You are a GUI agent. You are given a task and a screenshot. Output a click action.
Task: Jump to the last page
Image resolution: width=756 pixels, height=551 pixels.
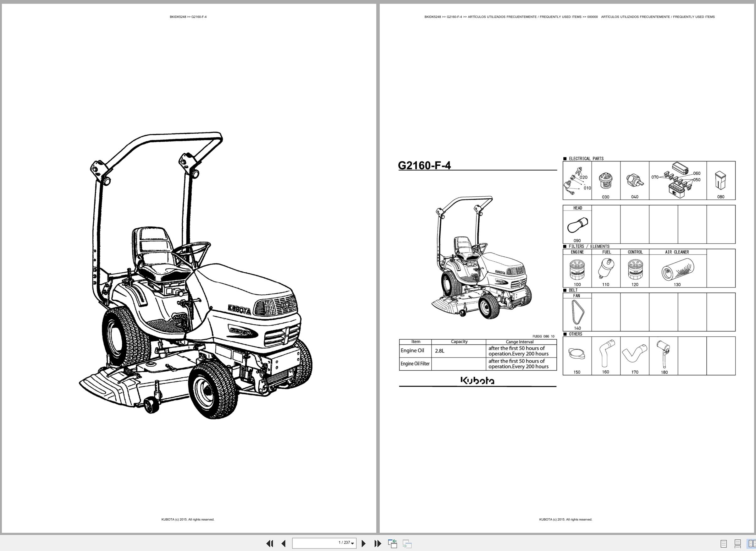378,543
